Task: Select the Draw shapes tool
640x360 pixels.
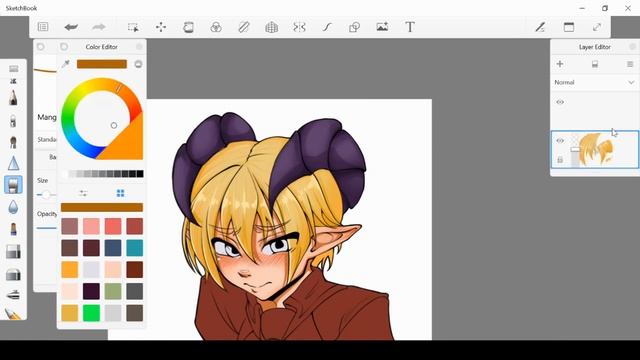Action: tap(355, 27)
